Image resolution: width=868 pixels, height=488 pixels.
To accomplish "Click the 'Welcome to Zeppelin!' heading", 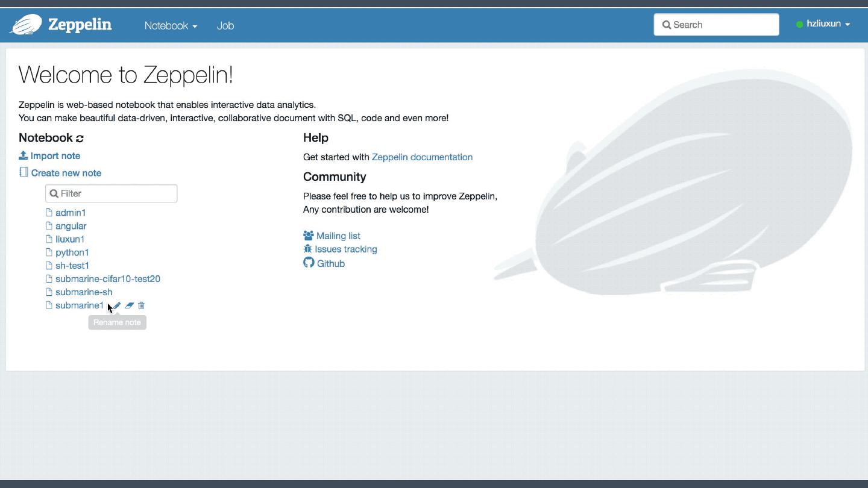I will [126, 75].
